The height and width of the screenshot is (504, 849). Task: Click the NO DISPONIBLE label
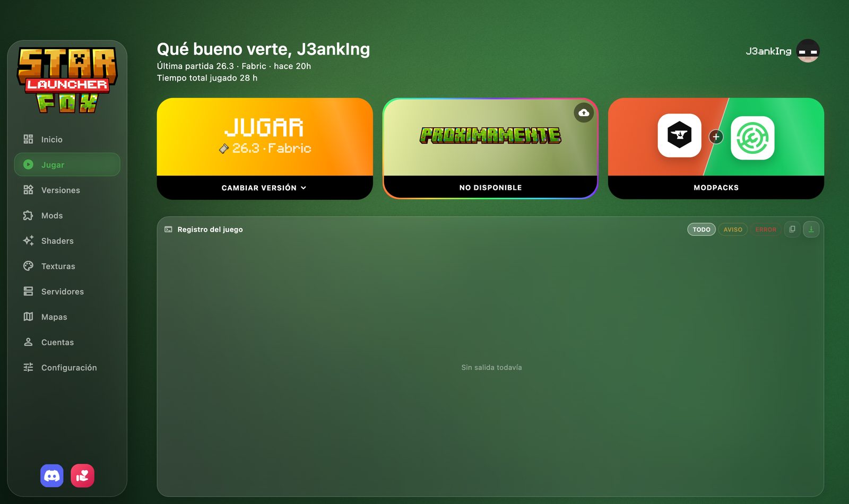coord(490,188)
